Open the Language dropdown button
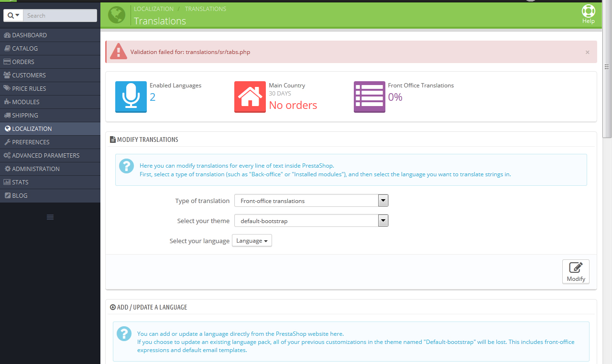This screenshot has height=364, width=612. (x=252, y=241)
